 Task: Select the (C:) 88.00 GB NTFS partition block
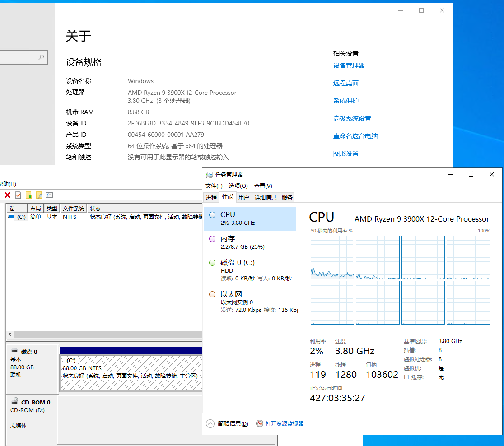click(x=131, y=373)
